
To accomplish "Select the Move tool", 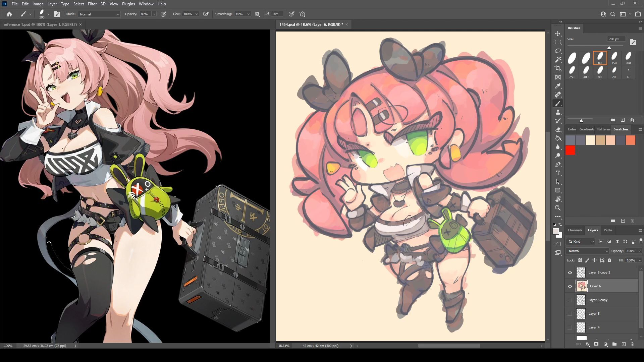I will tap(558, 34).
